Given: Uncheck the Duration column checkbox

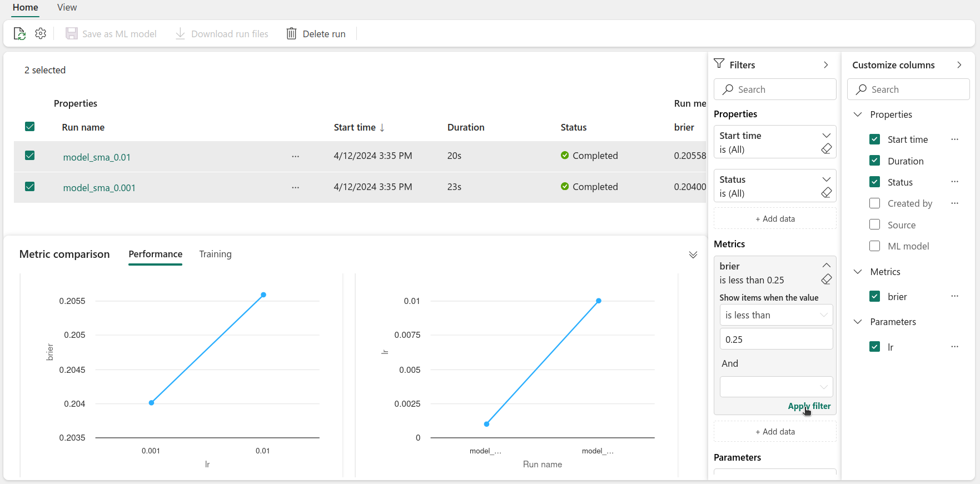Looking at the screenshot, I should pos(874,161).
